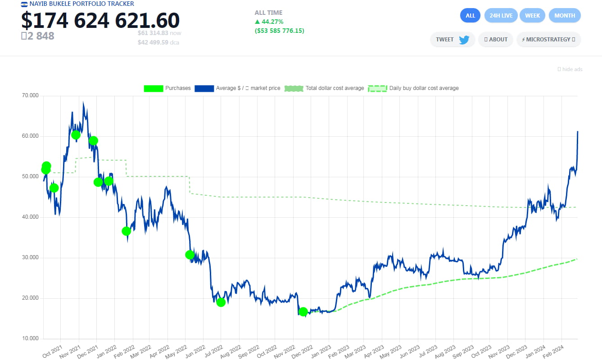602x364 pixels.
Task: Click the Twitter bird icon
Action: (x=464, y=40)
